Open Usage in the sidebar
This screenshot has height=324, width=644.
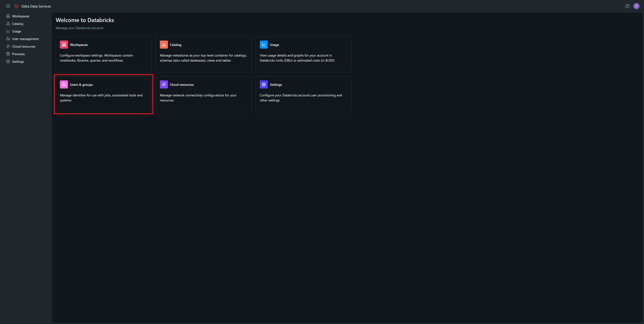tap(16, 31)
